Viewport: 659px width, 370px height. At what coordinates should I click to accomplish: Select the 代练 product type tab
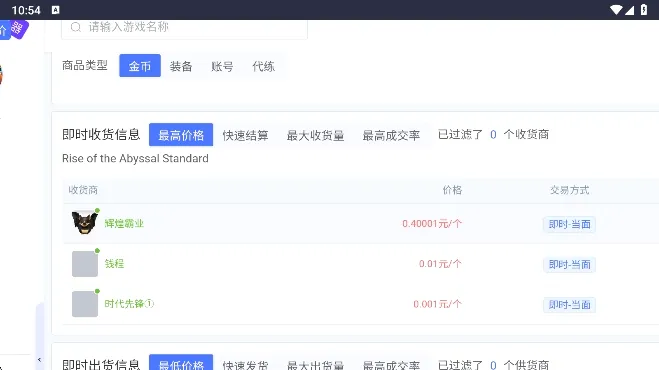[x=264, y=66]
